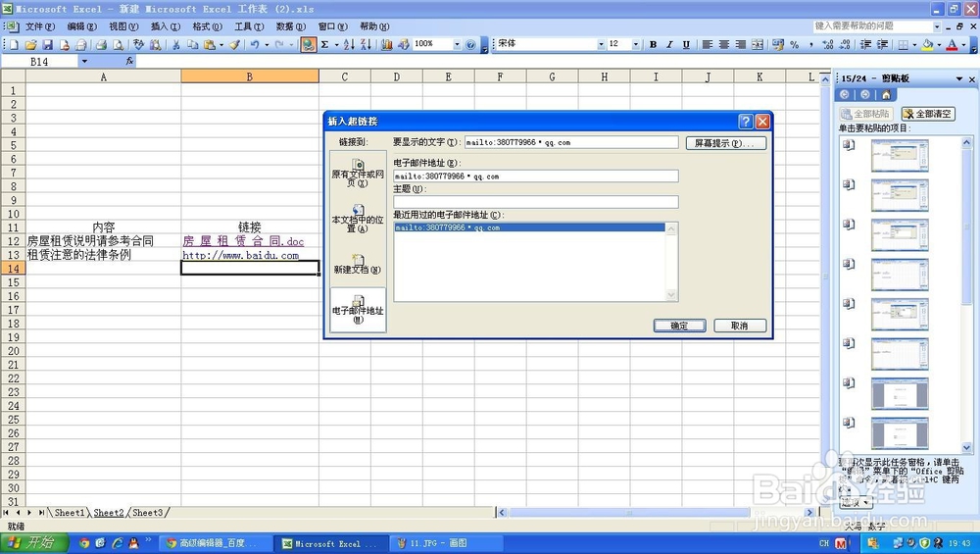Open the clipboard task pane menu arrow
The width and height of the screenshot is (980, 554).
(959, 78)
